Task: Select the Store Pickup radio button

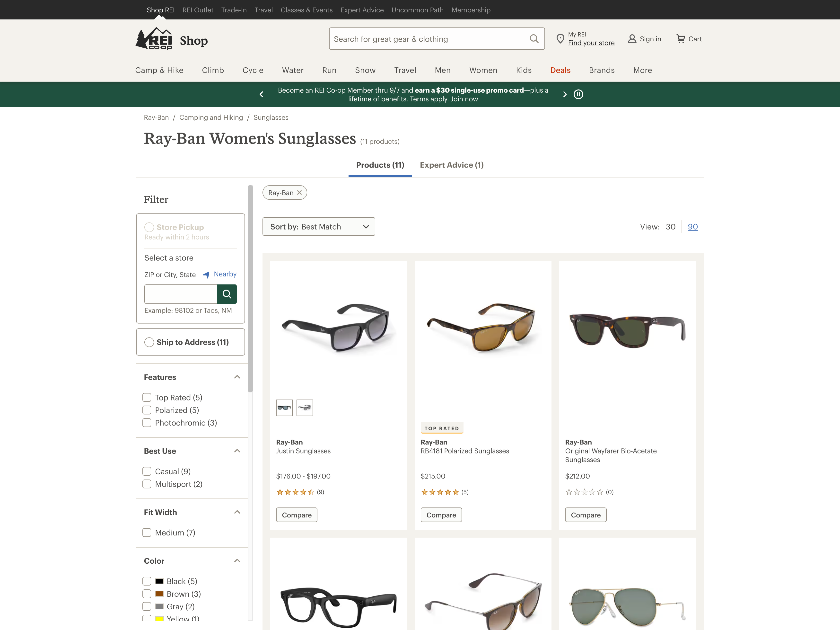Action: point(149,227)
